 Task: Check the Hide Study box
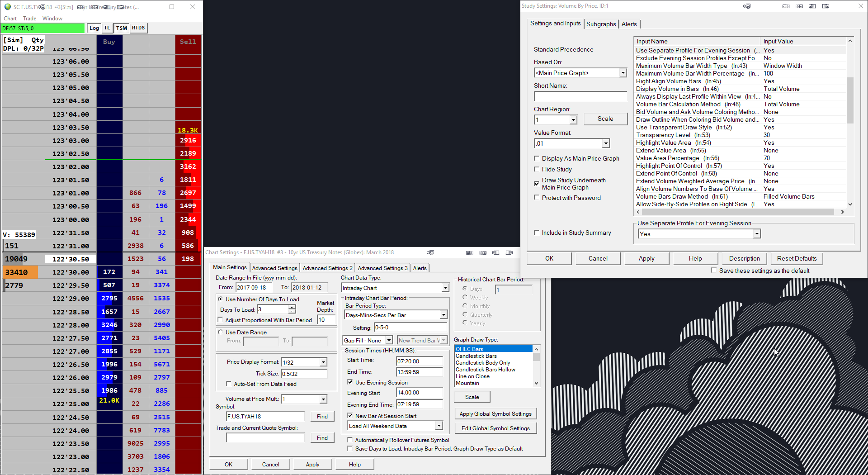coord(537,169)
